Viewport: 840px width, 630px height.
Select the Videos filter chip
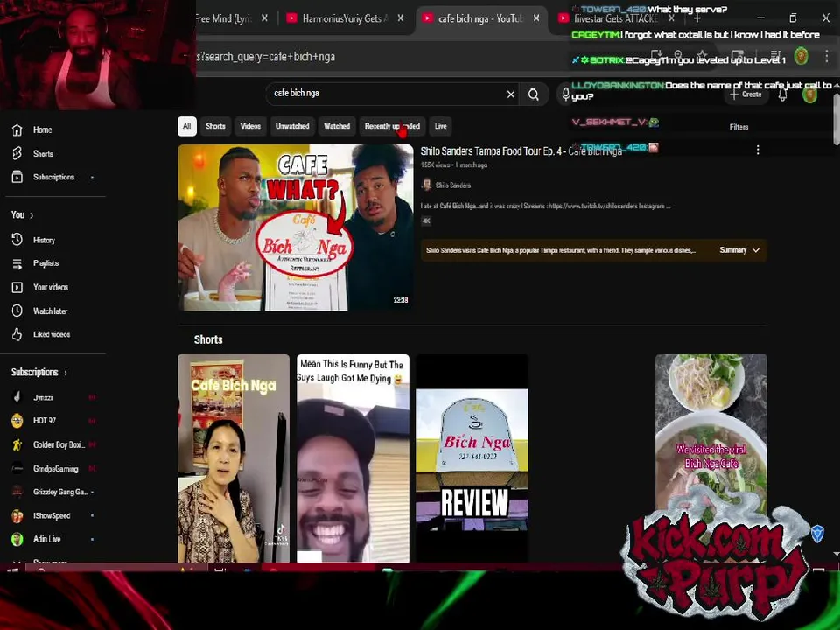tap(250, 126)
